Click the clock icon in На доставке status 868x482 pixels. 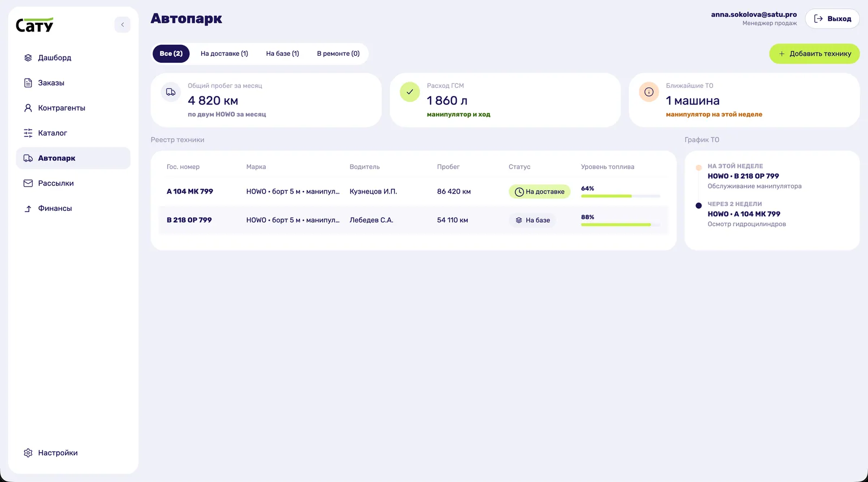coord(519,192)
